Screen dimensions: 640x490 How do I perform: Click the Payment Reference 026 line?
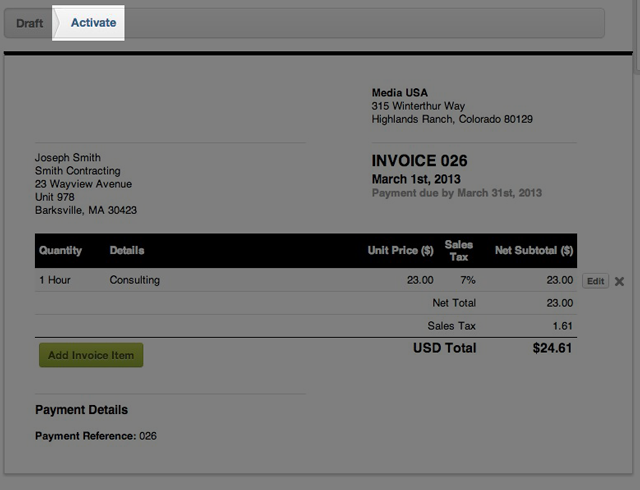[96, 436]
